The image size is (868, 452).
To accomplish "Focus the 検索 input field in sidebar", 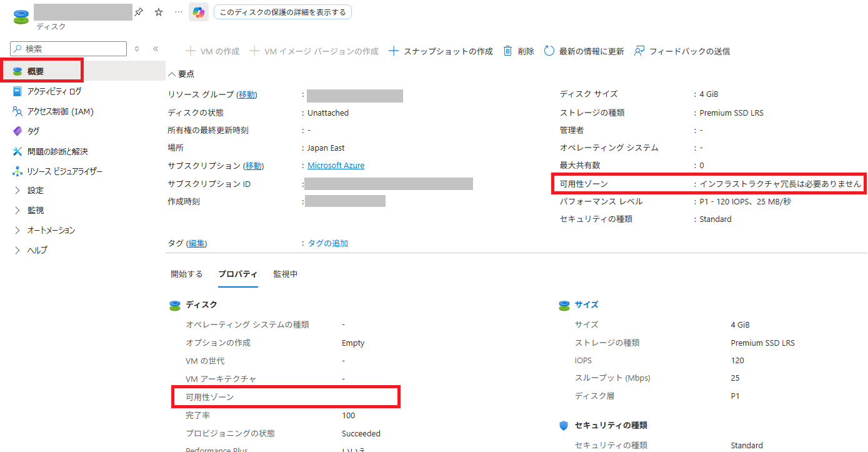I will point(69,49).
